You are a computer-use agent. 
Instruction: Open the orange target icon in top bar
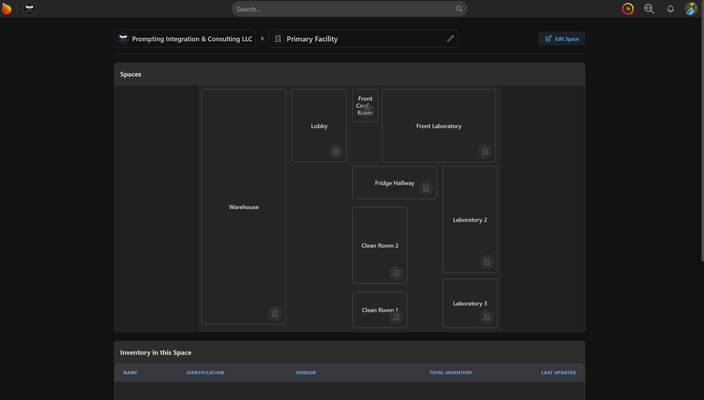point(628,9)
